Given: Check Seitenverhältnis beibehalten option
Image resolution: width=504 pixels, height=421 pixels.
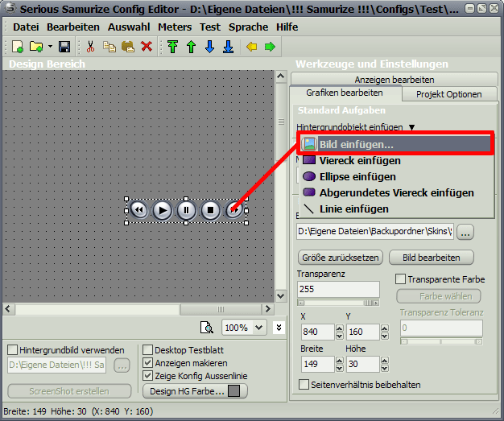Looking at the screenshot, I should click(x=304, y=385).
